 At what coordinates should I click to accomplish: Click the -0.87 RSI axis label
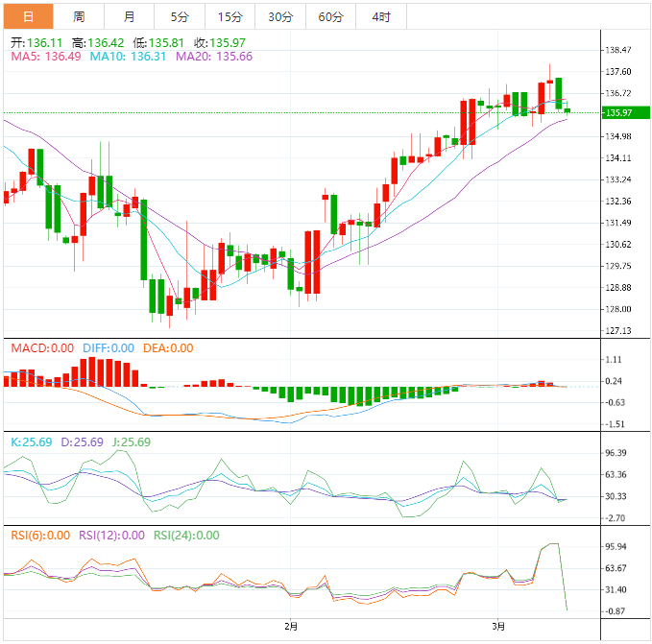(x=615, y=611)
